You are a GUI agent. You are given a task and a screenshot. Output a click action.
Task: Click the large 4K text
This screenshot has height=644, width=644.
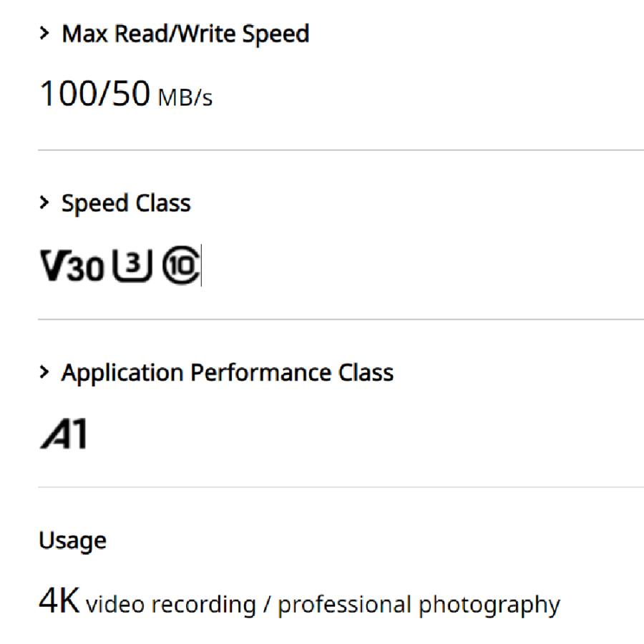59,602
